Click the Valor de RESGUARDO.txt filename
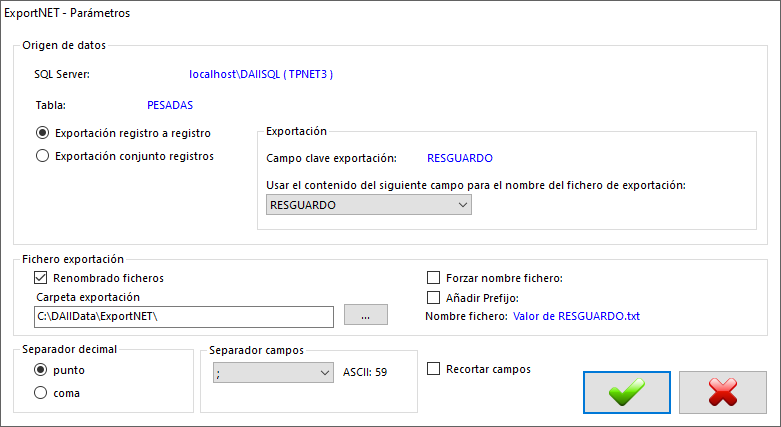This screenshot has height=427, width=781. [576, 316]
